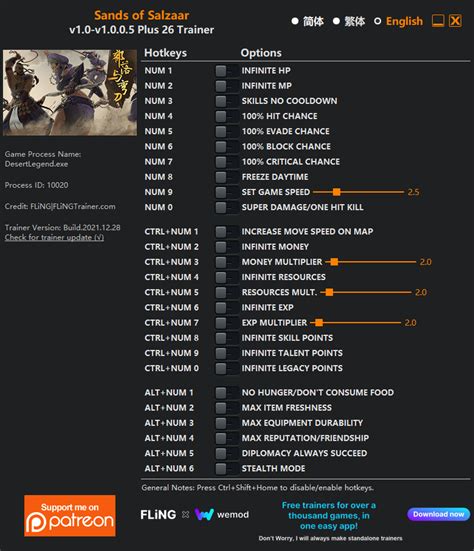Turn on Infinite Money toggle

(226, 247)
